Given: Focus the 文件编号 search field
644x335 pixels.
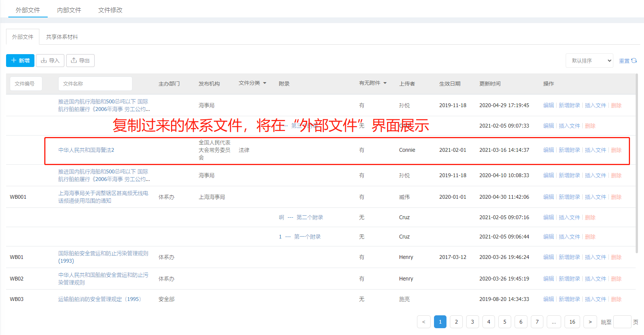Looking at the screenshot, I should pyautogui.click(x=26, y=84).
